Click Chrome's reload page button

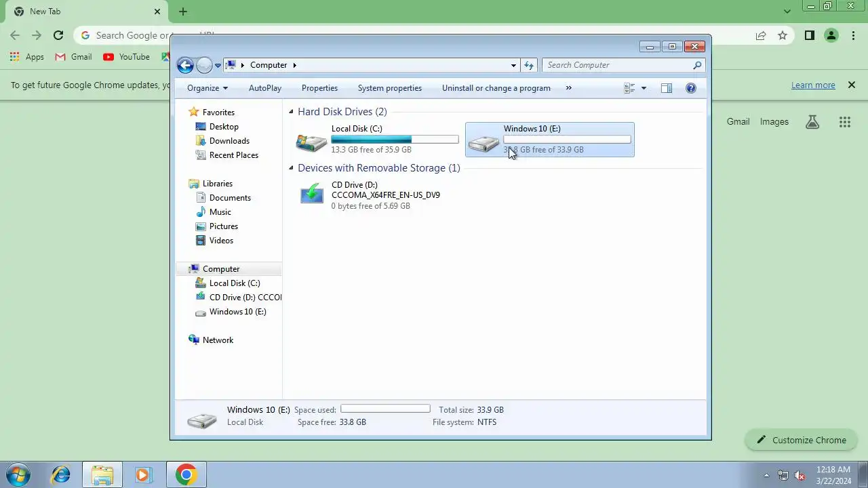(x=58, y=35)
